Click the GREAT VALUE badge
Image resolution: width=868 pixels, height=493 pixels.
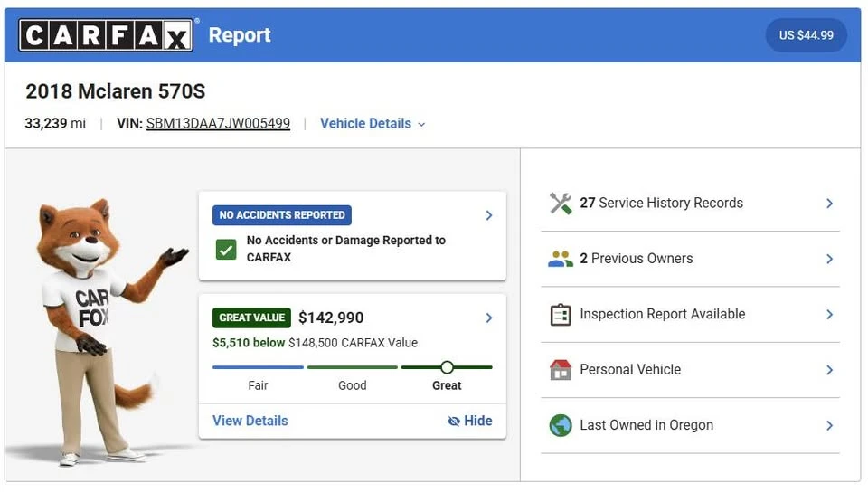coord(252,318)
